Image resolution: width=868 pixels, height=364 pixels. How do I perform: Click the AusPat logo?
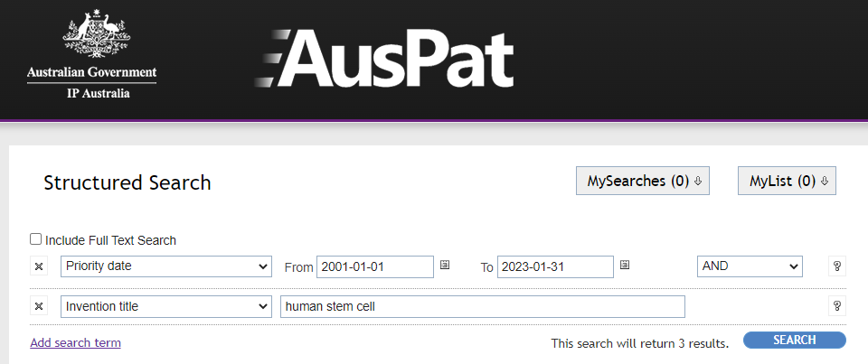[x=384, y=59]
